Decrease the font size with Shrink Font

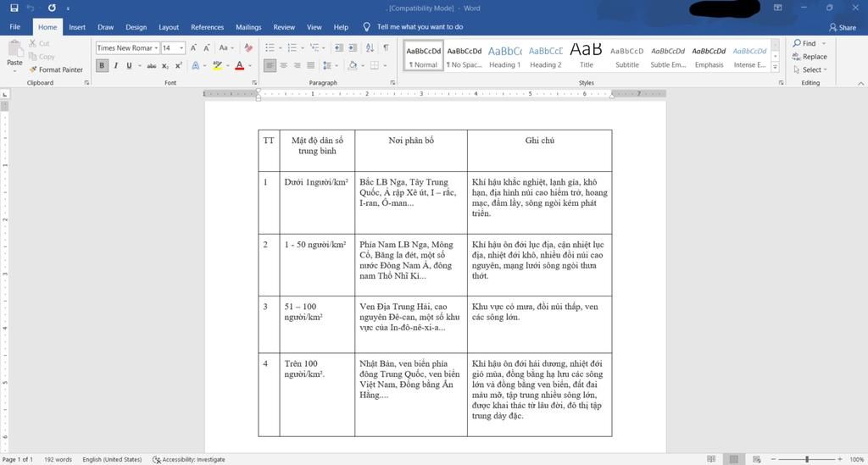pos(207,48)
